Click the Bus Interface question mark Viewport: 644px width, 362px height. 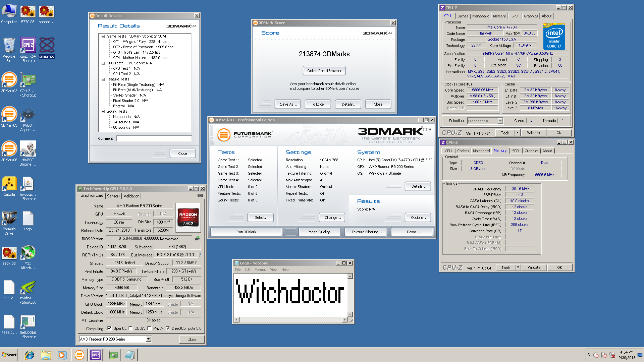200,255
